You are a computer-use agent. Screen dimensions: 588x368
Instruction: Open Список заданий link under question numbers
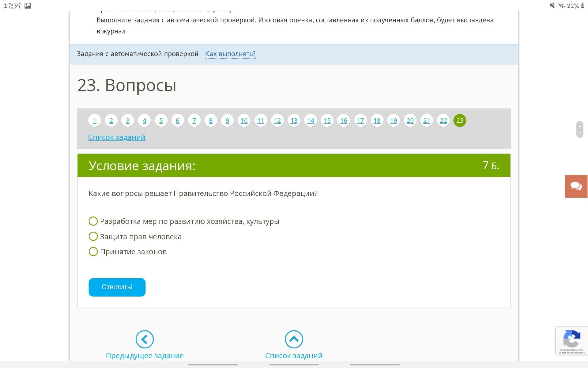(x=117, y=137)
